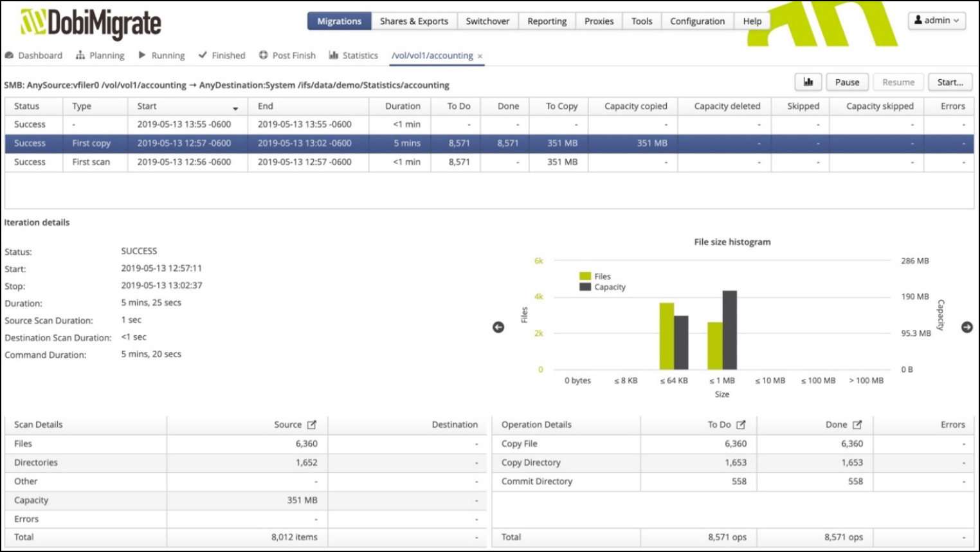Open the admin user dropdown

(x=936, y=21)
